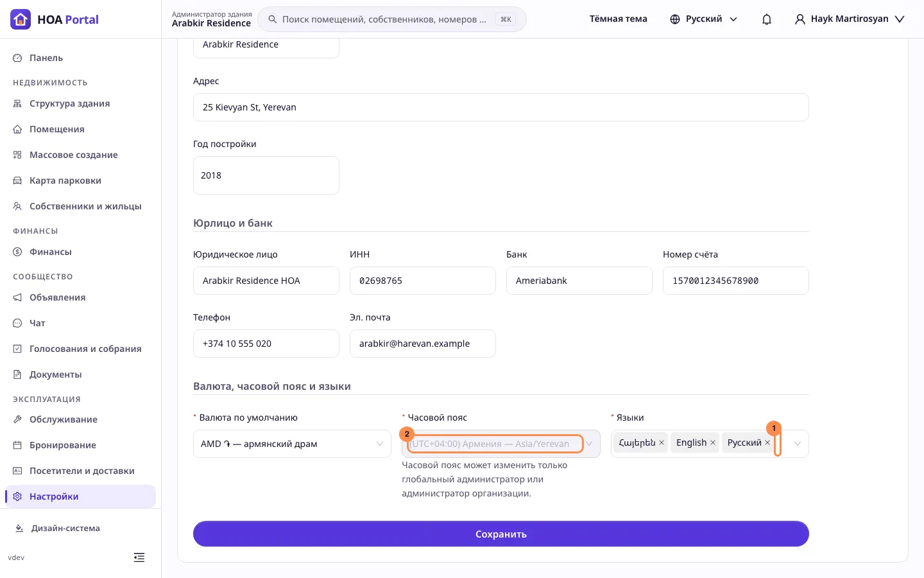Viewport: 924px width, 578px height.
Task: Select Настройки in sidebar
Action: tap(80, 496)
